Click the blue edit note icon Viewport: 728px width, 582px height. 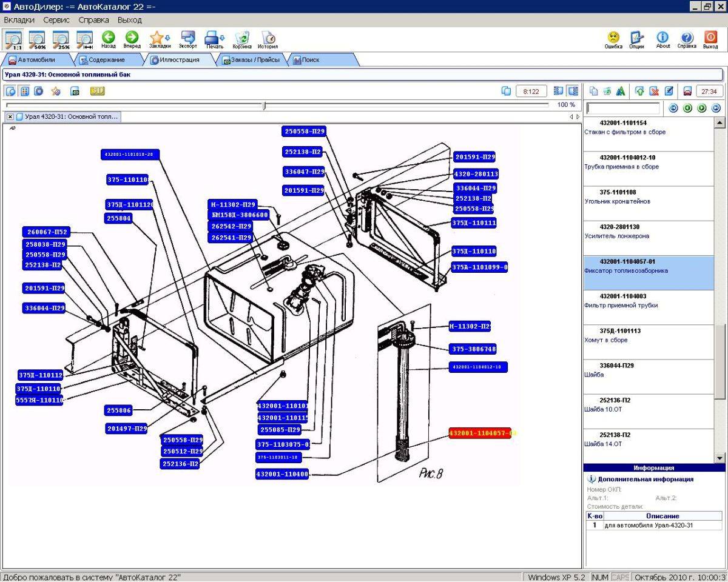tap(669, 91)
